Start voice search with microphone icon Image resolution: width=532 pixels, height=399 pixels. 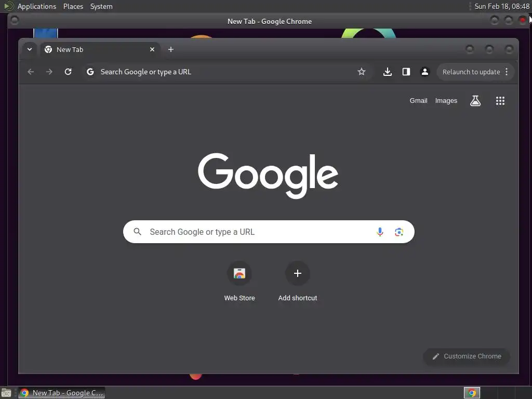[380, 232]
